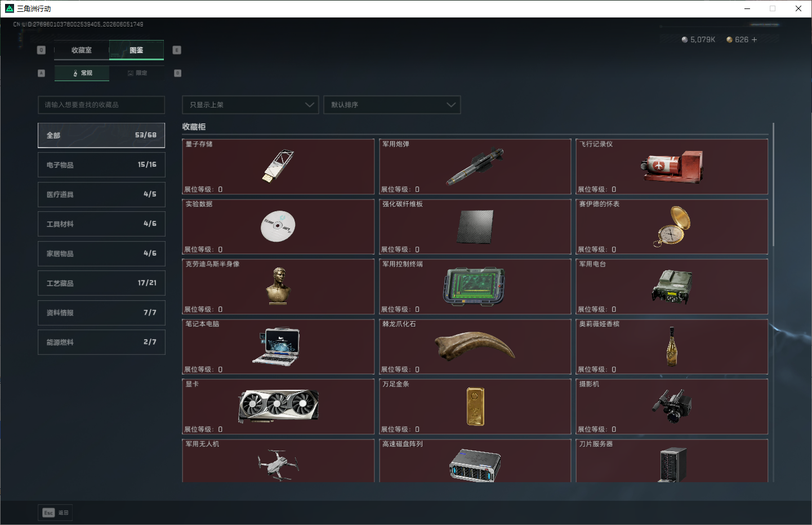Open the 棘龙爪化石 fossil claw icon
This screenshot has width=812, height=525.
[475, 346]
